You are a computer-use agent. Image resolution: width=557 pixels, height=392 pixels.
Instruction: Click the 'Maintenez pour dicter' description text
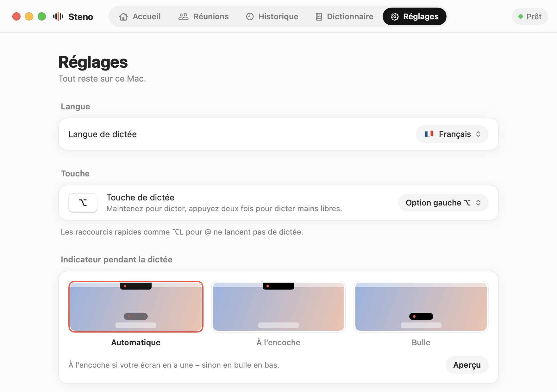pyautogui.click(x=224, y=209)
